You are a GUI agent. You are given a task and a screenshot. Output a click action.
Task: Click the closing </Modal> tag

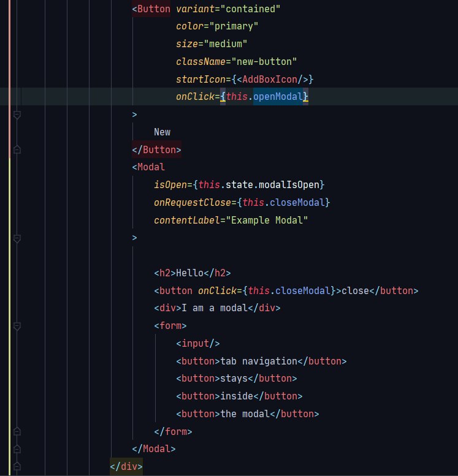click(154, 448)
